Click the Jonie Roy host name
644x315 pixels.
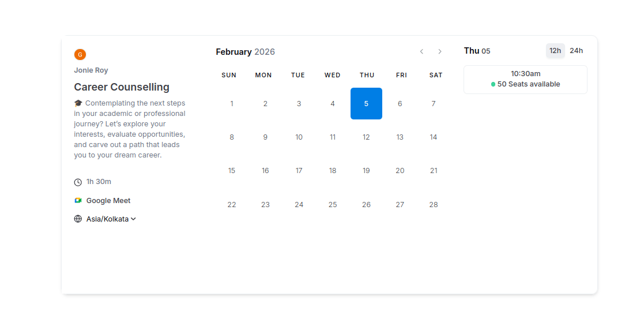pyautogui.click(x=91, y=70)
